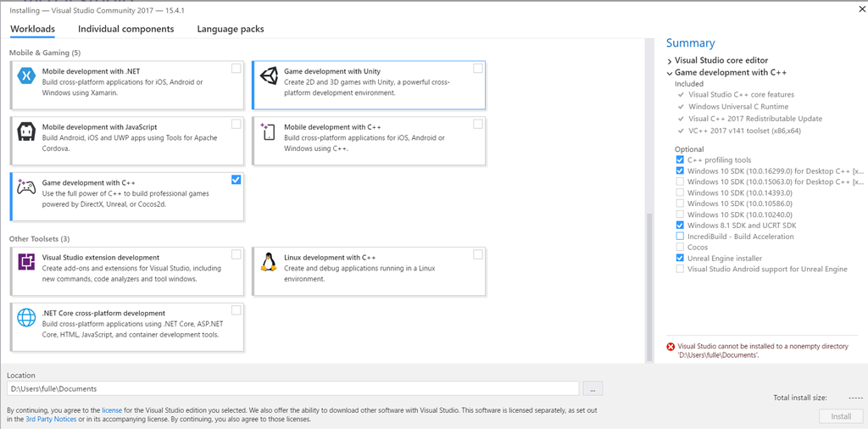Click the Unity game development icon

(270, 76)
